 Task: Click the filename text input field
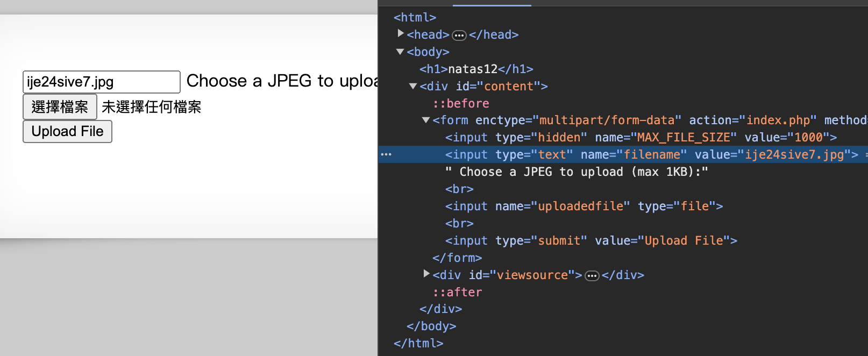[101, 82]
